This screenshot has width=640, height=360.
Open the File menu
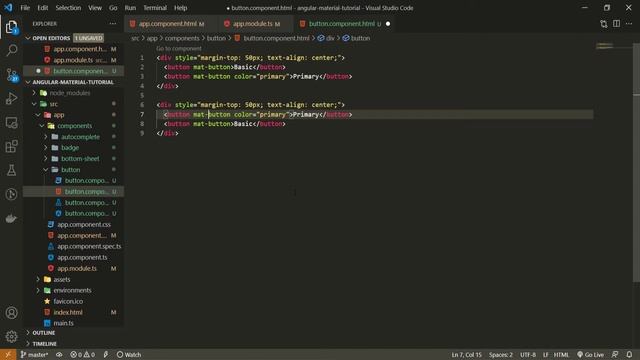click(x=25, y=8)
